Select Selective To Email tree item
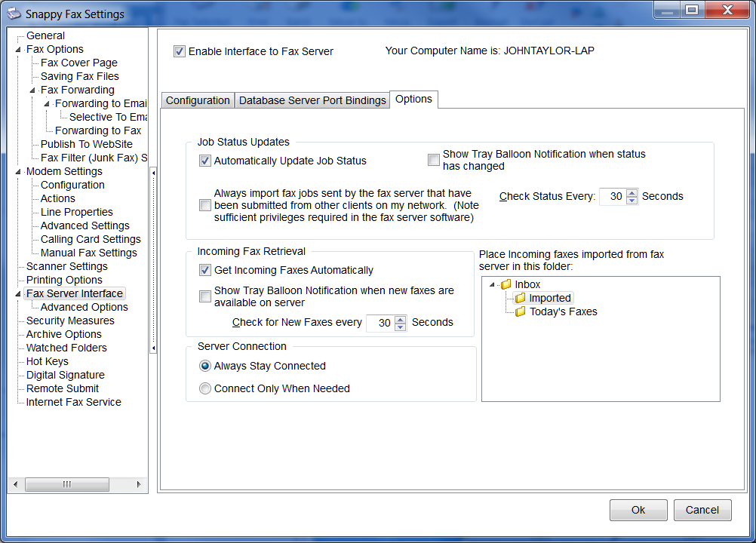Viewport: 756px width, 543px height. pos(108,117)
